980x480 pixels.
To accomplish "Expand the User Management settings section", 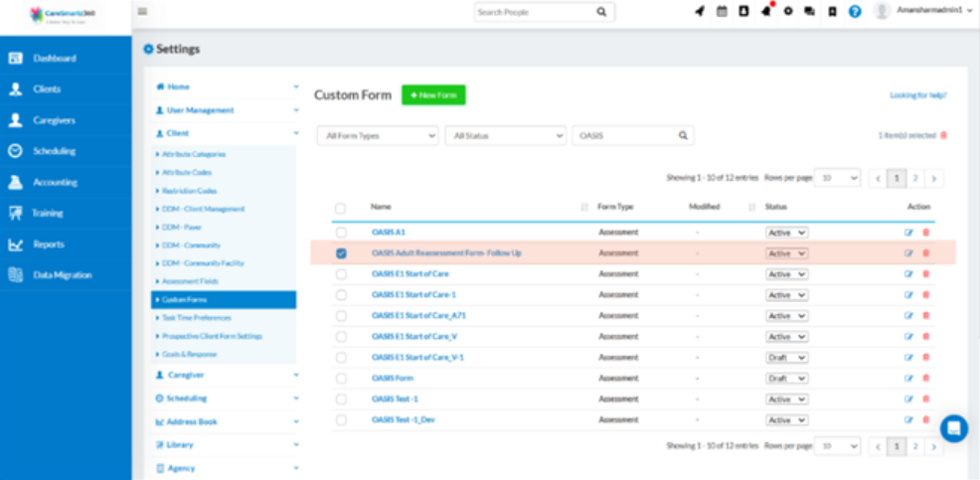I will 225,110.
